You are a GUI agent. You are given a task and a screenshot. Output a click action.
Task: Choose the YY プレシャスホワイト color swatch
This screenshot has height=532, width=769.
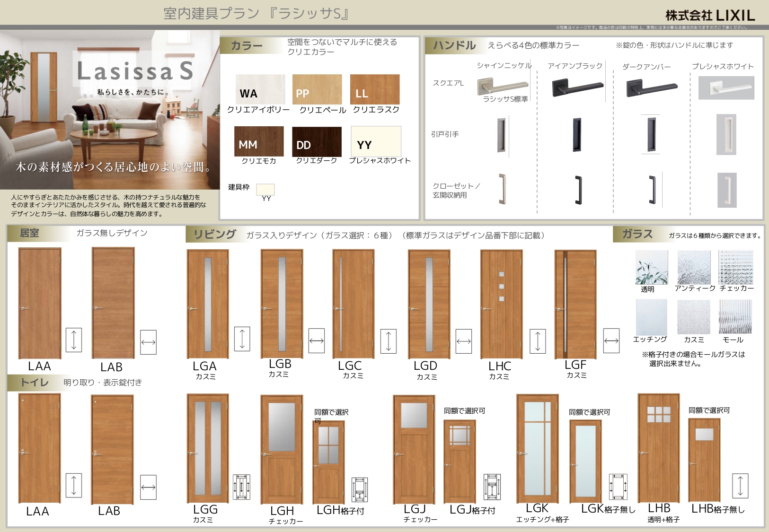376,141
